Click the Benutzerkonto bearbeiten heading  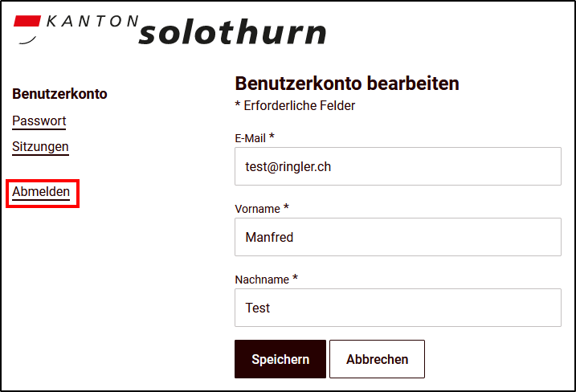[x=347, y=84]
